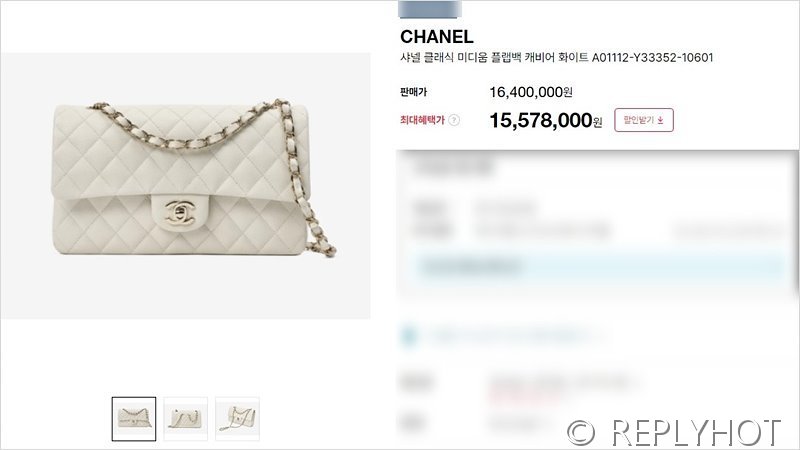The width and height of the screenshot is (800, 450).
Task: Click the blurred gray badge above CHANEL
Action: pos(430,9)
